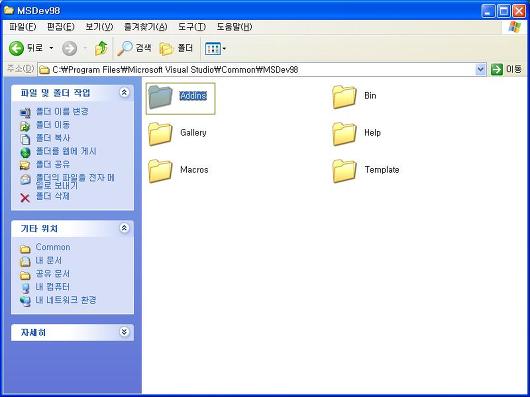Click the copy folder document icon
Viewport: 530px width, 397px height.
coord(25,139)
